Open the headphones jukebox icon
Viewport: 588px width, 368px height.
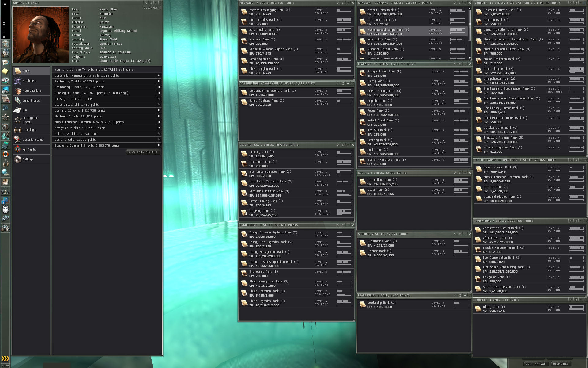click(6, 191)
